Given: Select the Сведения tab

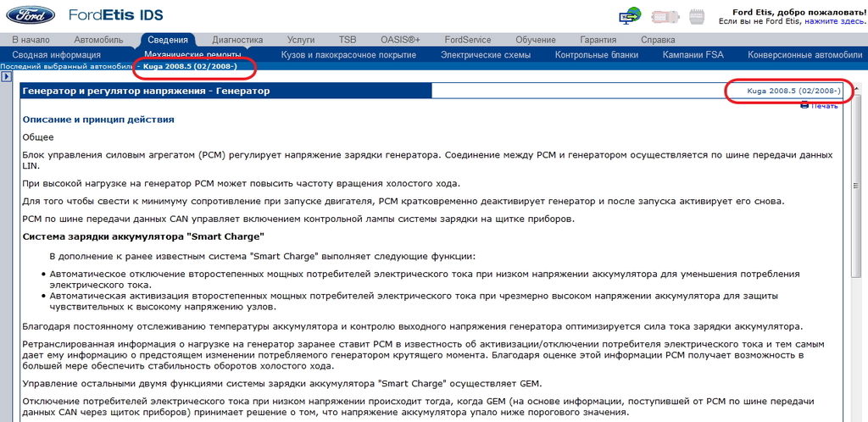Looking at the screenshot, I should click(168, 40).
